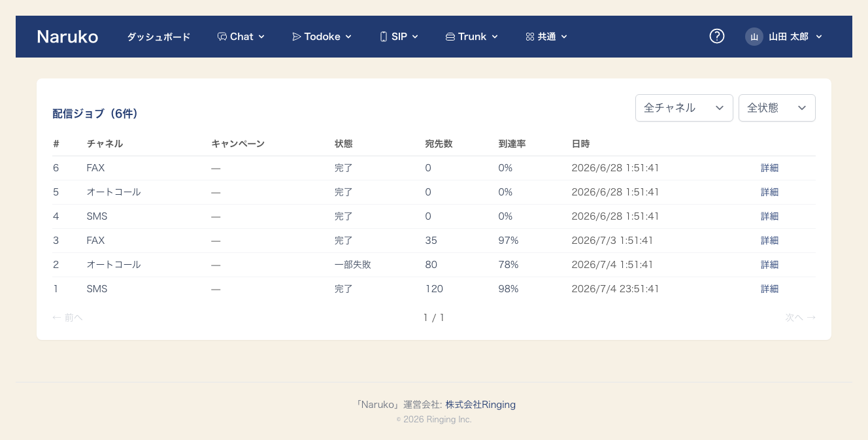Open 詳細 for the 一部失敗 job
Viewport: 868px width, 440px height.
click(770, 265)
